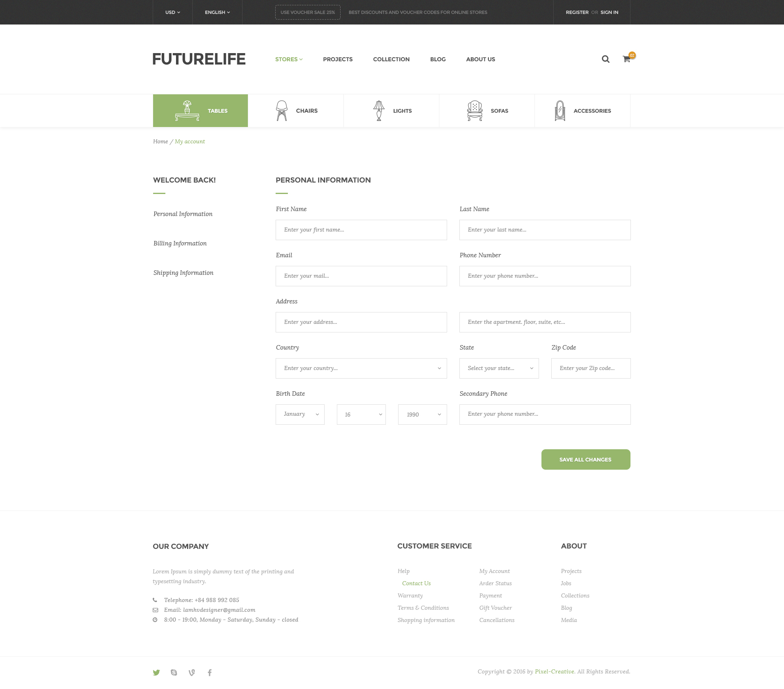Click the search magnifier icon
The width and height of the screenshot is (784, 689).
[x=606, y=59]
